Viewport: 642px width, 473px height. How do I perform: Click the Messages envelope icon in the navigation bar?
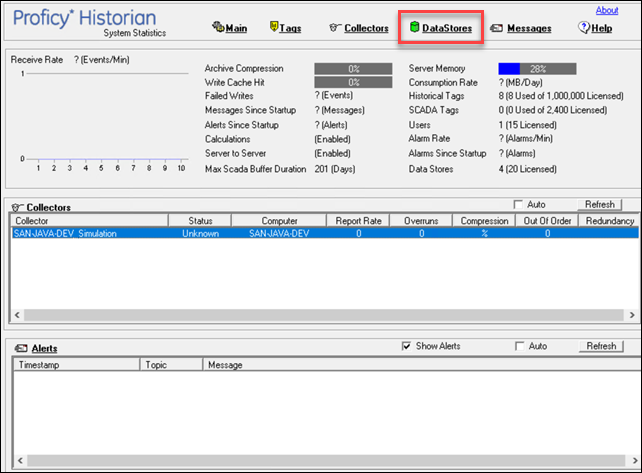(x=496, y=28)
